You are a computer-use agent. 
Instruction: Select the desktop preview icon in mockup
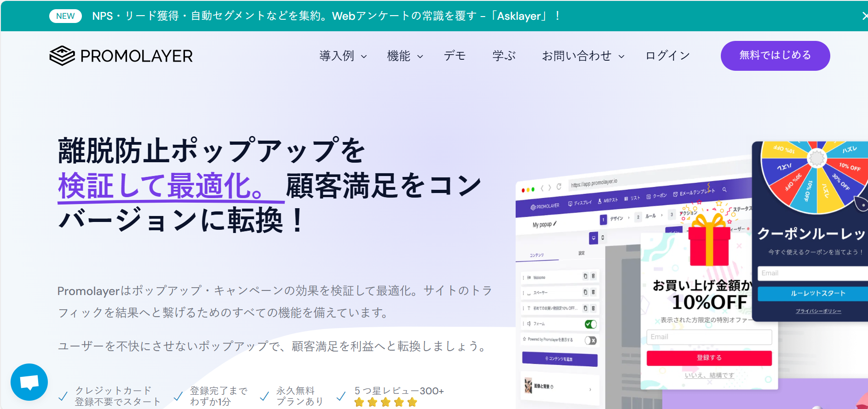593,238
